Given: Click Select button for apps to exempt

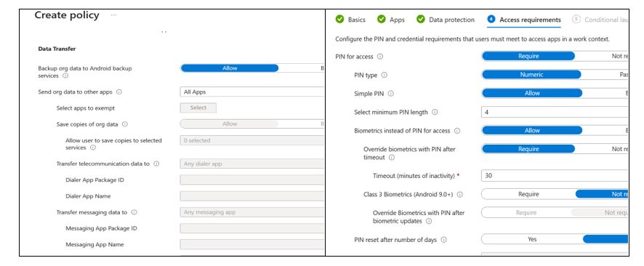Looking at the screenshot, I should pos(198,108).
